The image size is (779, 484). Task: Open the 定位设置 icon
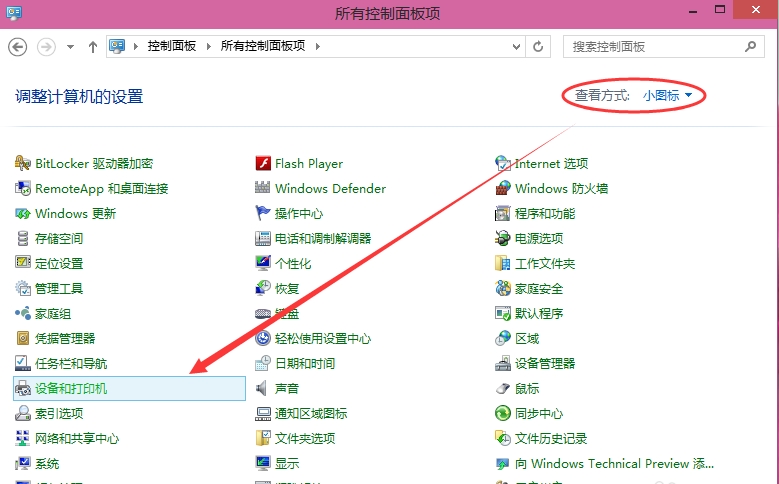click(x=23, y=263)
